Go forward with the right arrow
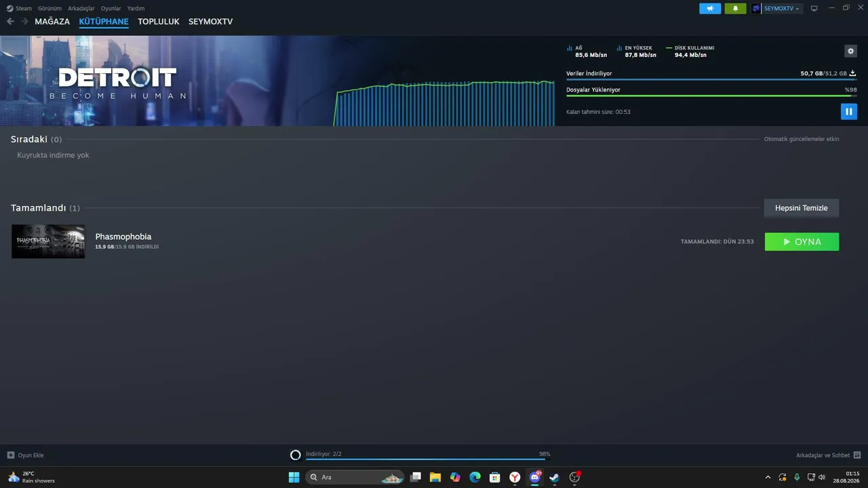Screen dimensions: 868x488 pos(24,22)
